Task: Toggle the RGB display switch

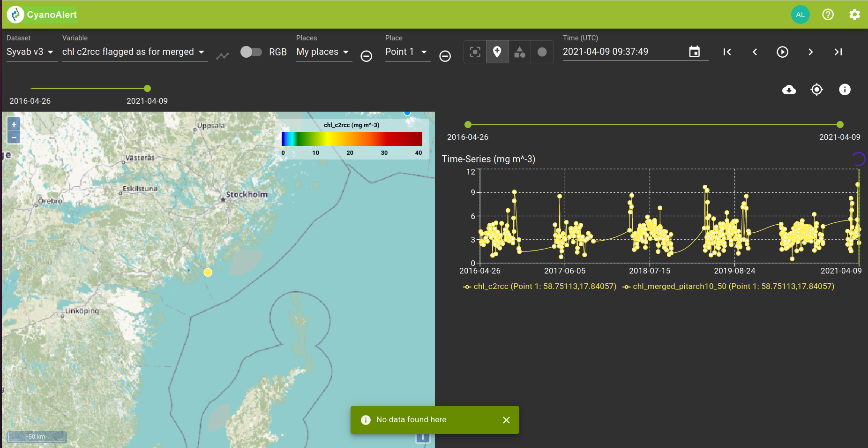Action: pyautogui.click(x=251, y=52)
